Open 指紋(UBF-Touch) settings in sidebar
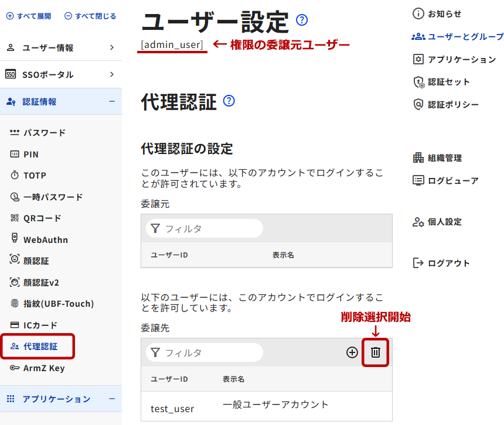This screenshot has height=425, width=504. coord(58,304)
